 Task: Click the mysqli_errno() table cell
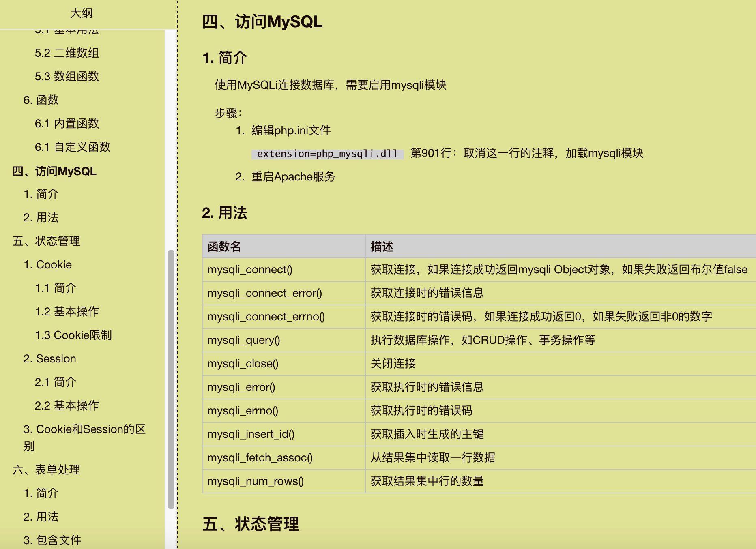[283, 411]
